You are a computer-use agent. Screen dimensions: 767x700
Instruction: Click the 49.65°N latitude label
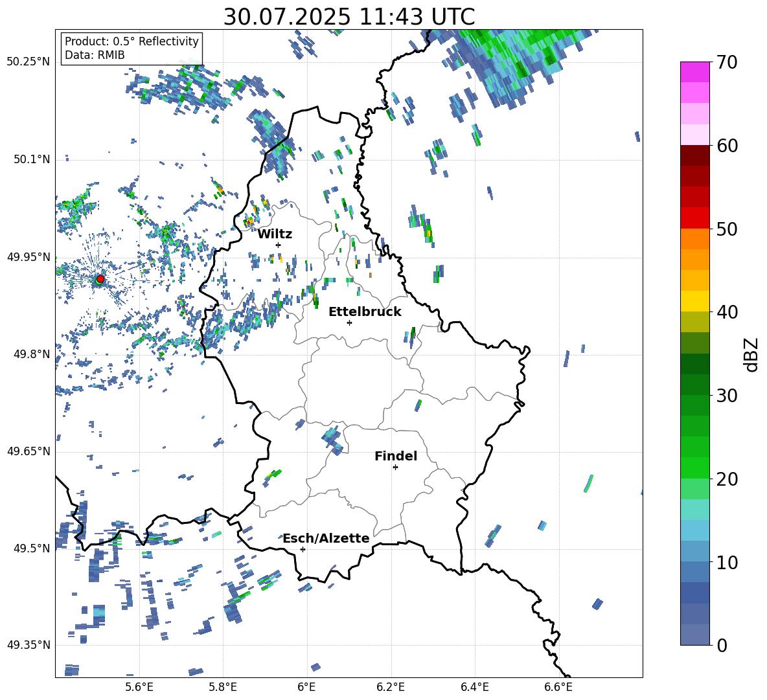coord(29,451)
